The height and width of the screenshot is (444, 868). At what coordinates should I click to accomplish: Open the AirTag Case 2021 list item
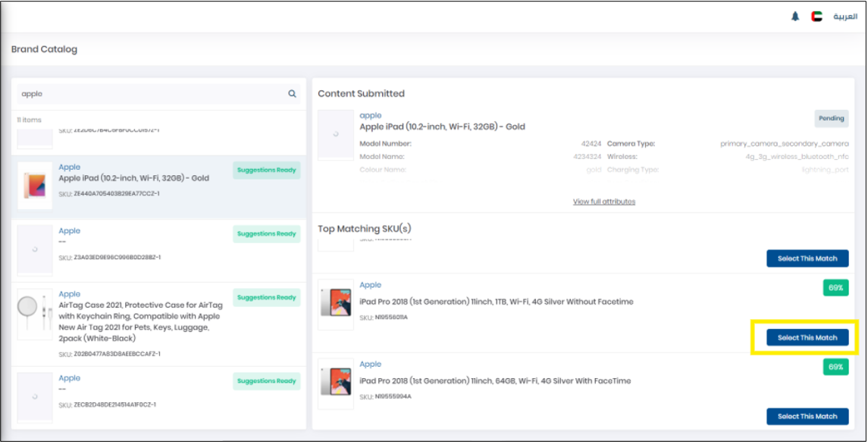(x=138, y=317)
